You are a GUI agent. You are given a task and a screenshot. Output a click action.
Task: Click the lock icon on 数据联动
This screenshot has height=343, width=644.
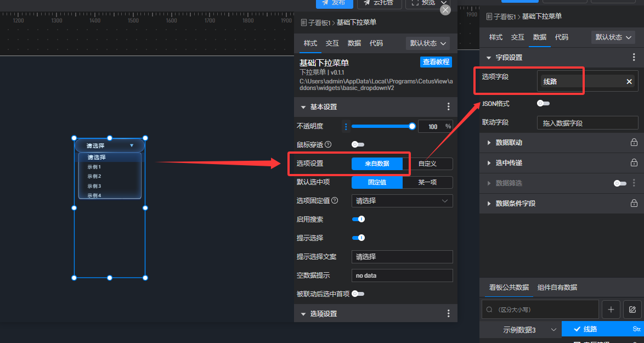(x=634, y=143)
